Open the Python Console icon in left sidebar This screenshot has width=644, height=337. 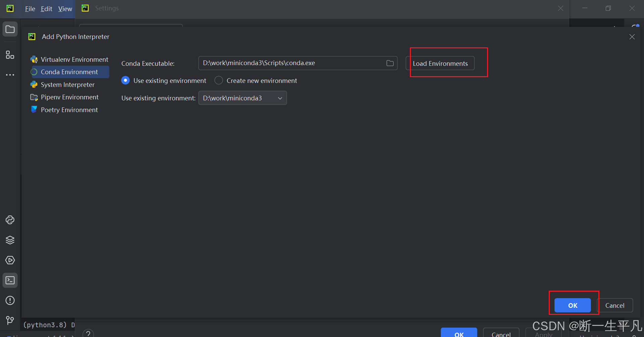[x=10, y=220]
